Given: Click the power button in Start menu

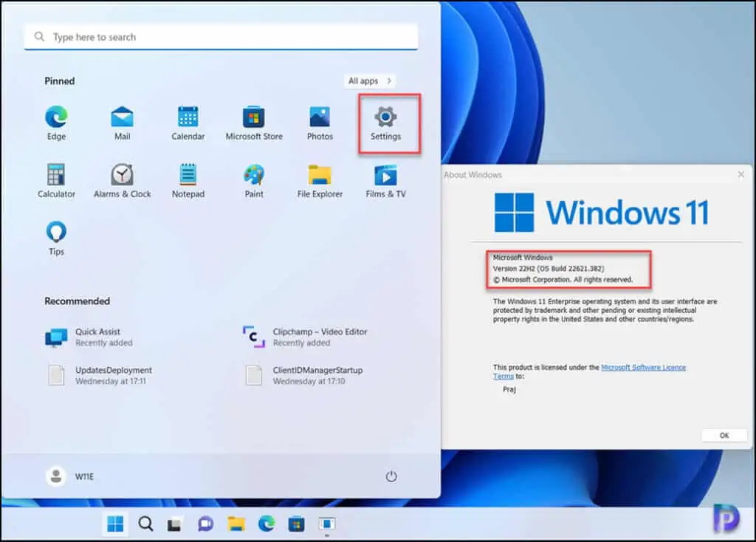Looking at the screenshot, I should coord(391,476).
